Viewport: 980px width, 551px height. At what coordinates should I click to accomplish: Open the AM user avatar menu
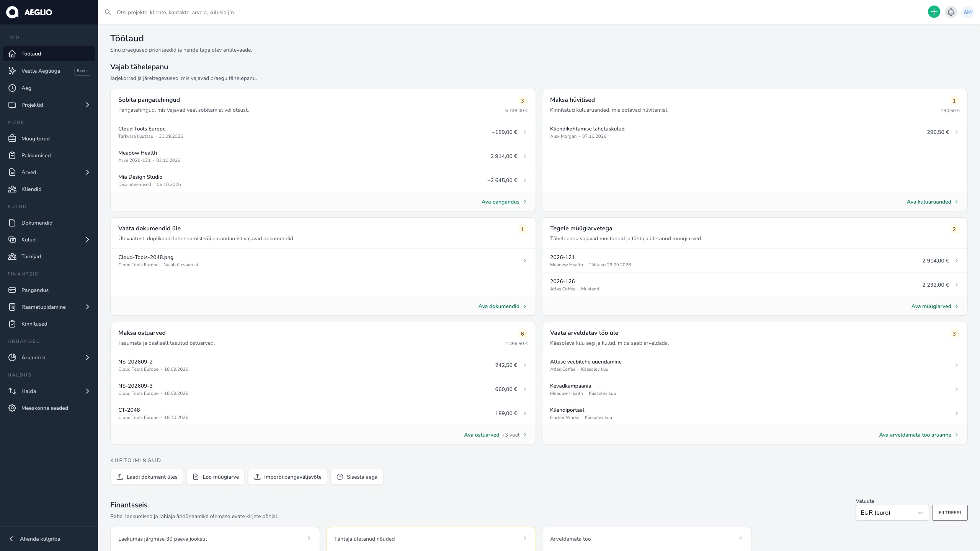click(x=967, y=12)
